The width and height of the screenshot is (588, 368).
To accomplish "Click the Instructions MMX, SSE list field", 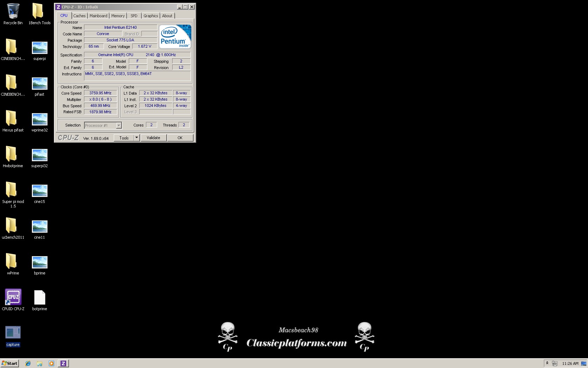I will [x=137, y=76].
